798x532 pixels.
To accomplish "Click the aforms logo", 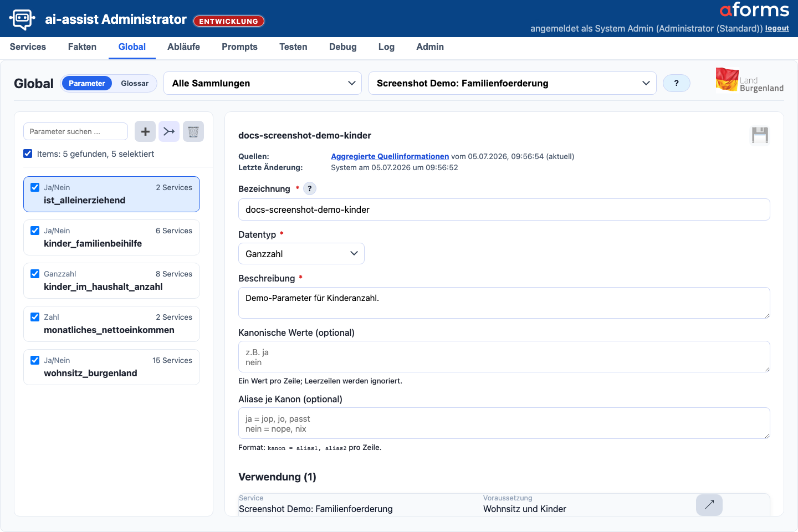I will [754, 10].
